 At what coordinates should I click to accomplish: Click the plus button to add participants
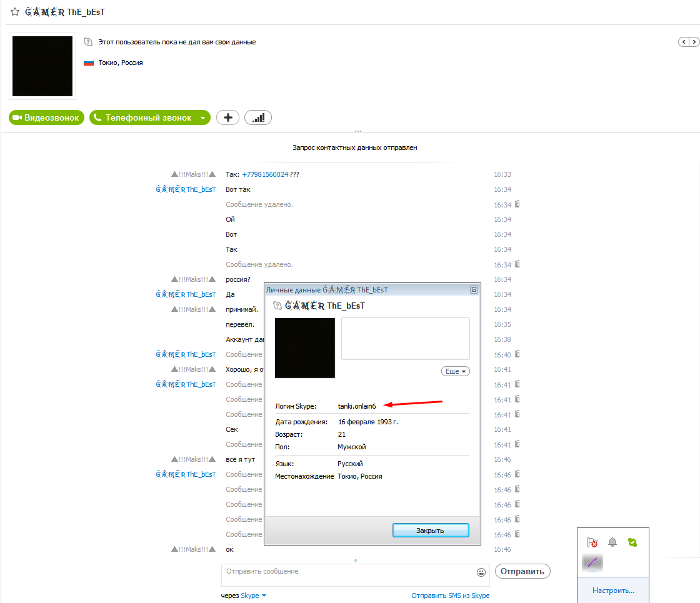coord(227,118)
